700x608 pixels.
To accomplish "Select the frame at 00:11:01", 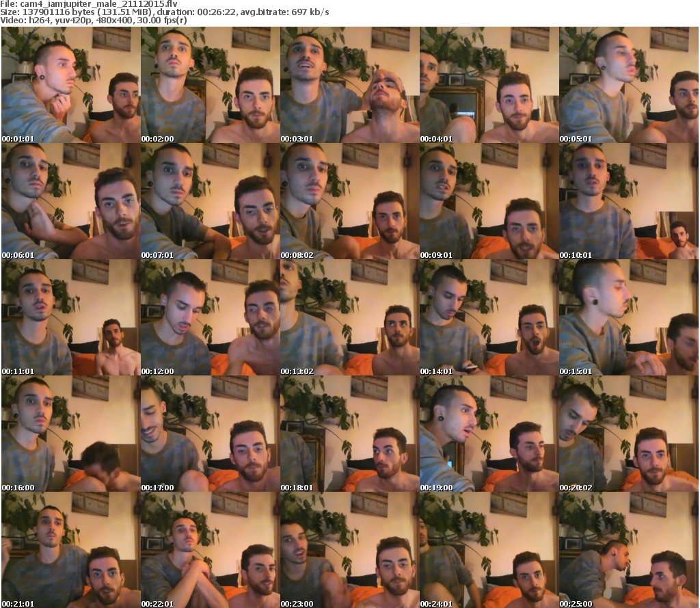I will pos(70,317).
